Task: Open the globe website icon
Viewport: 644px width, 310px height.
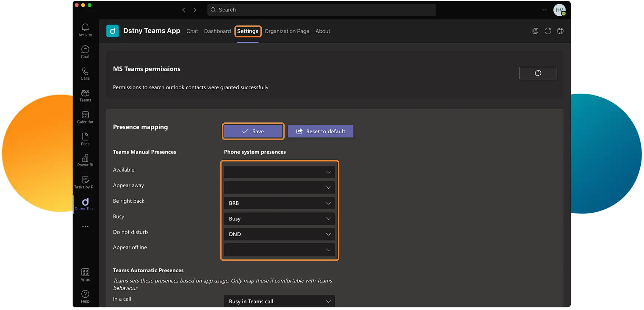Action: pyautogui.click(x=560, y=31)
